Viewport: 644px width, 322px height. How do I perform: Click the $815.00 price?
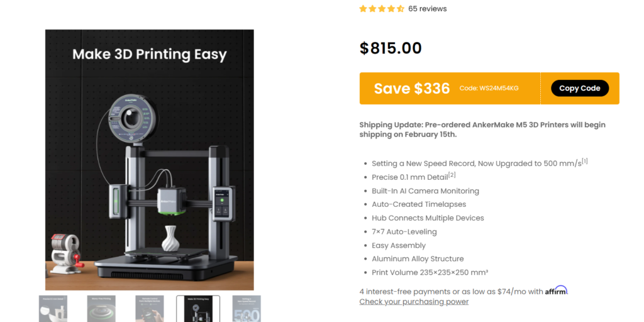click(391, 48)
